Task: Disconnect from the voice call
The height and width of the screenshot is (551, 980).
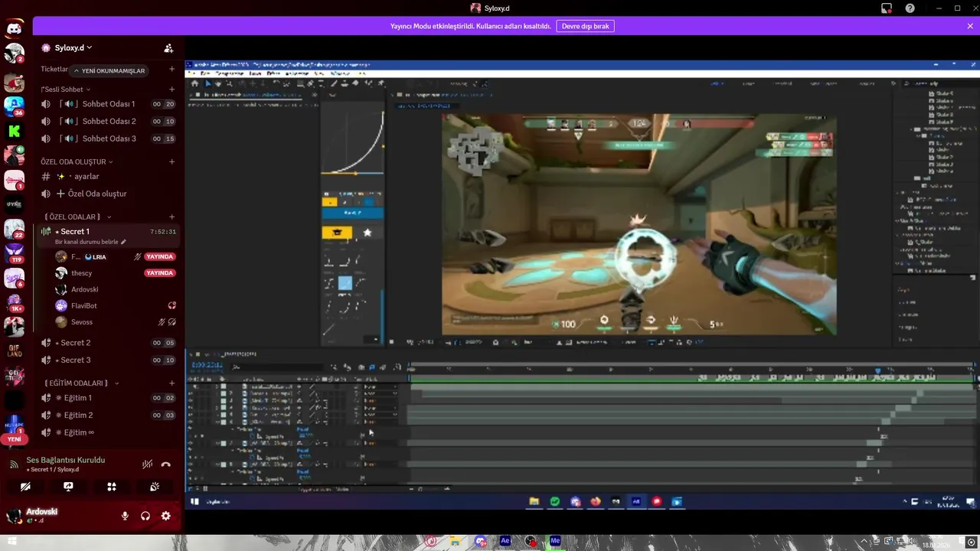Action: 166,465
